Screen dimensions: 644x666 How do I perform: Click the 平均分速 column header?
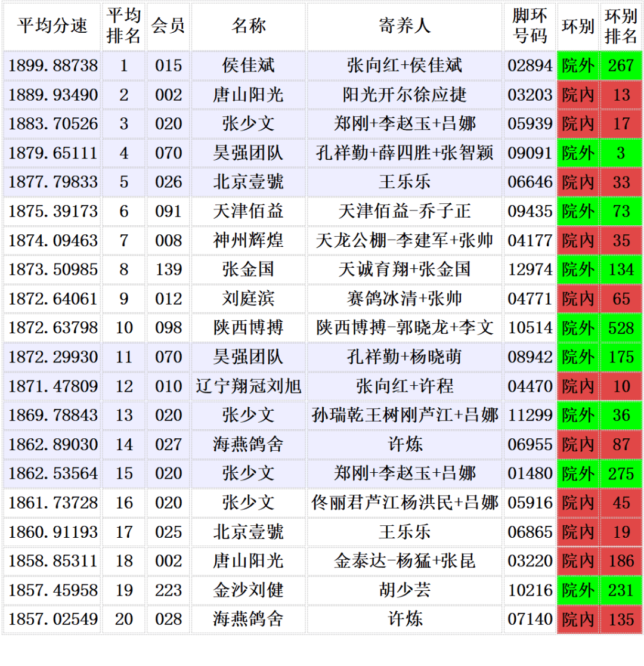[52, 26]
